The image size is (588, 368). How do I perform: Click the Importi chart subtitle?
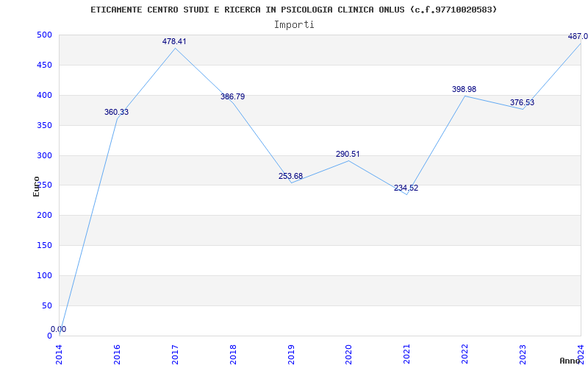coord(294,25)
